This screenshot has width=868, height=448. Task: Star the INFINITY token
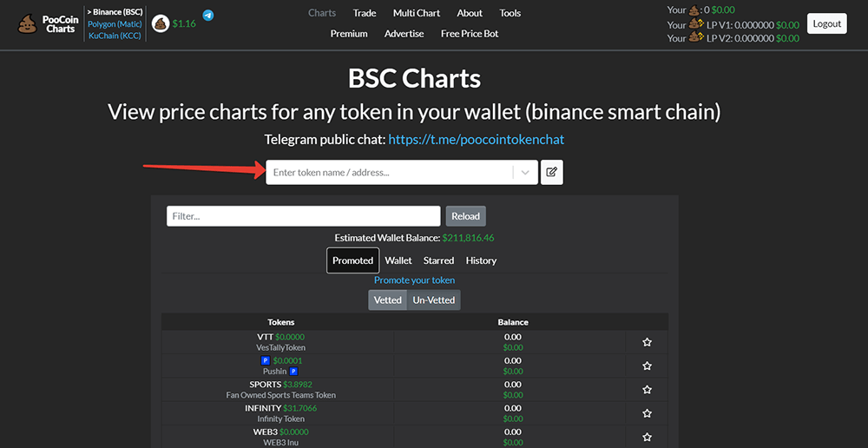[x=647, y=413]
